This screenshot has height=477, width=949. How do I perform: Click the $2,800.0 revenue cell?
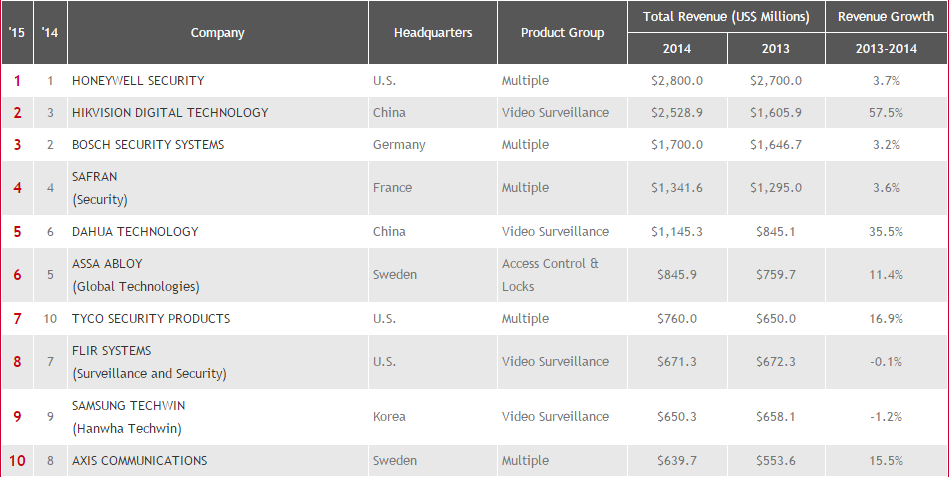tap(677, 81)
